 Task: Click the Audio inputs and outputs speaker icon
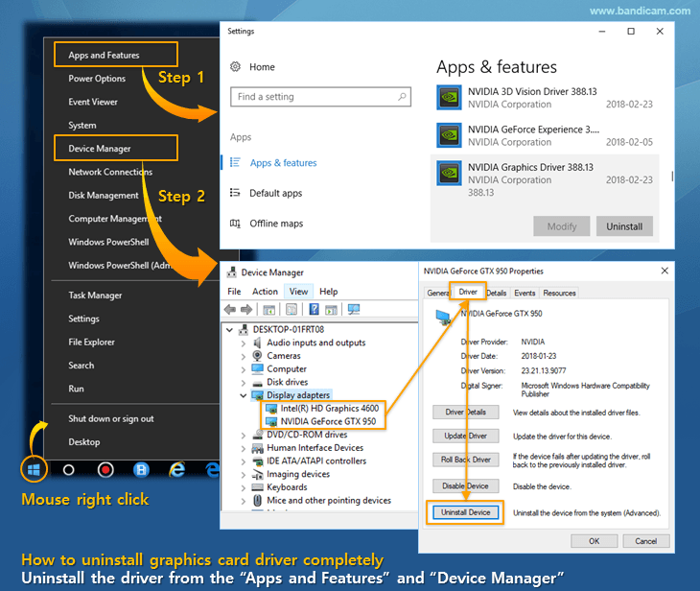click(257, 343)
